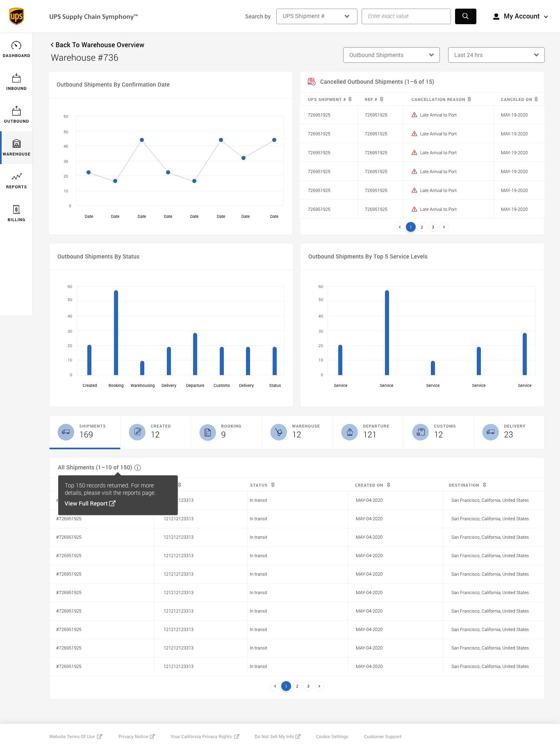Sort All Shipments by Destination

pyautogui.click(x=485, y=485)
